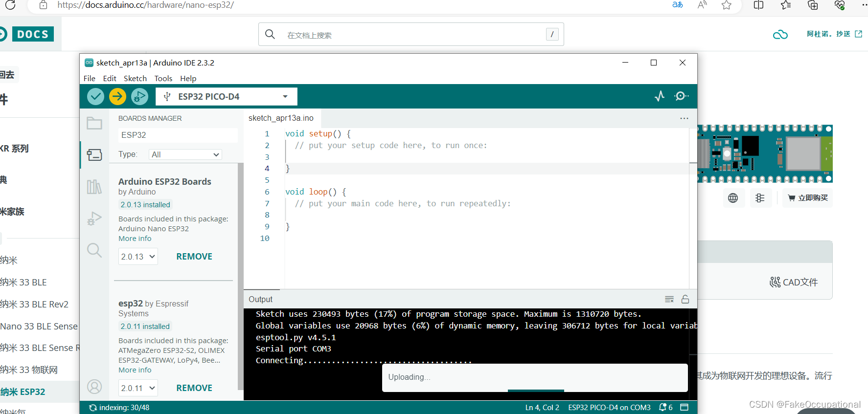Open version 2.0.11 dropdown
The width and height of the screenshot is (868, 414).
[138, 388]
